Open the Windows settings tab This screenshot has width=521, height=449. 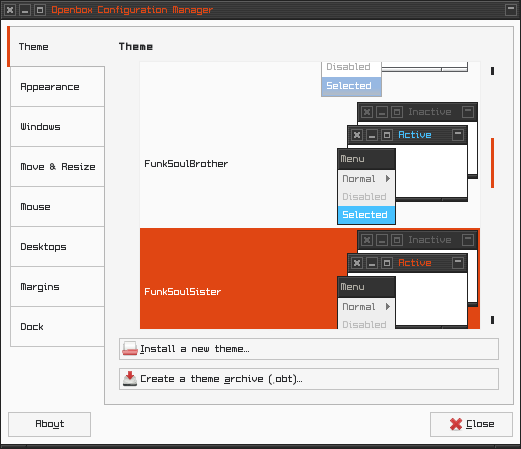tap(57, 127)
